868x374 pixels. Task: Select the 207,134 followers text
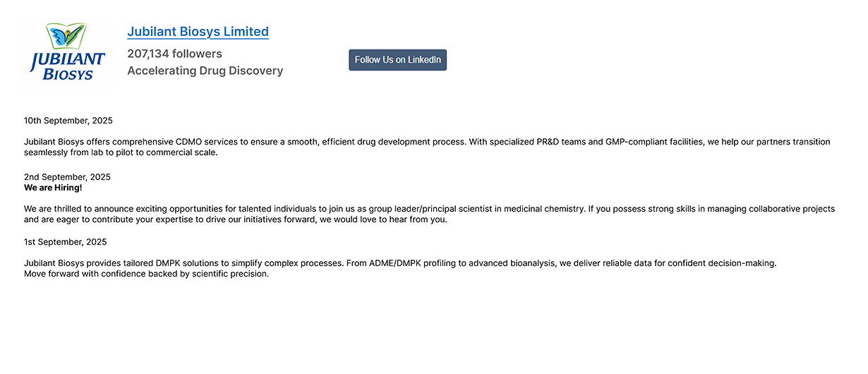[174, 54]
